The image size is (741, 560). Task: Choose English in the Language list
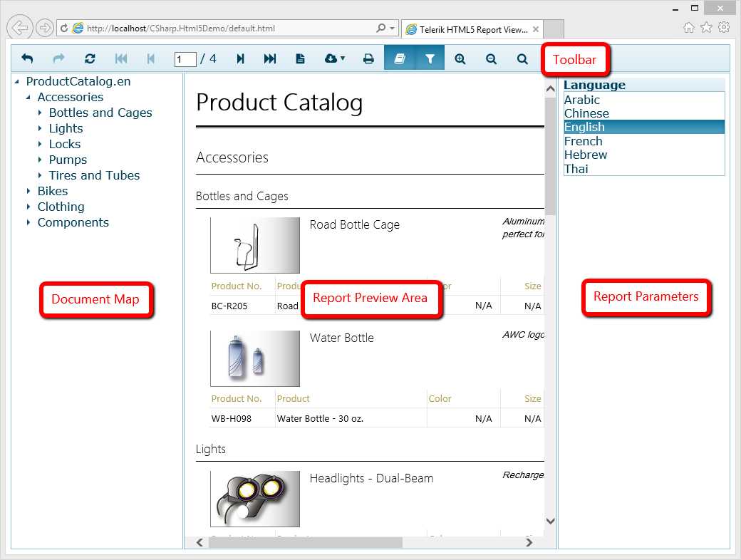click(x=644, y=127)
